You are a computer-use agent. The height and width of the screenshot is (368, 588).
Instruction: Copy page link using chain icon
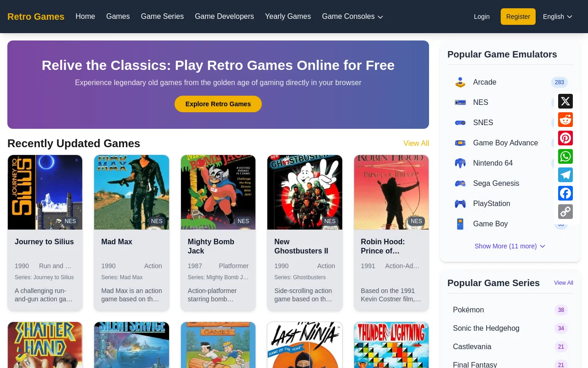click(x=565, y=212)
